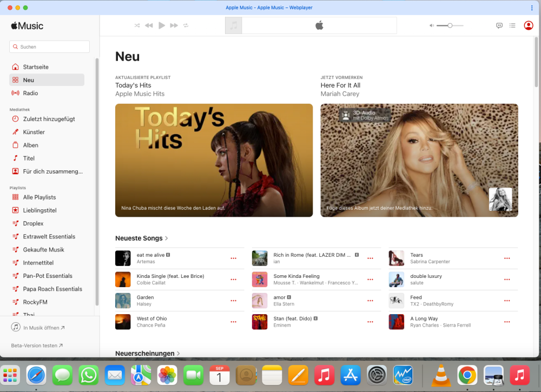541x392 pixels.
Task: Focus the Suchen search field
Action: point(49,46)
